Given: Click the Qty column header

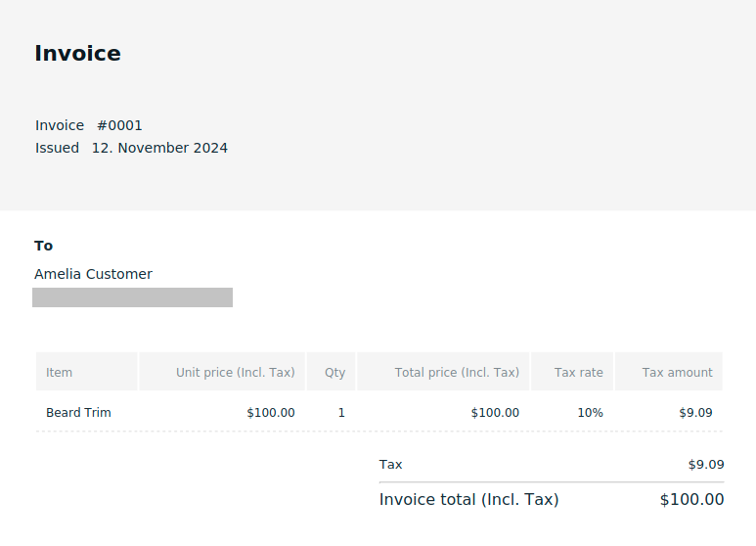Looking at the screenshot, I should pos(334,373).
